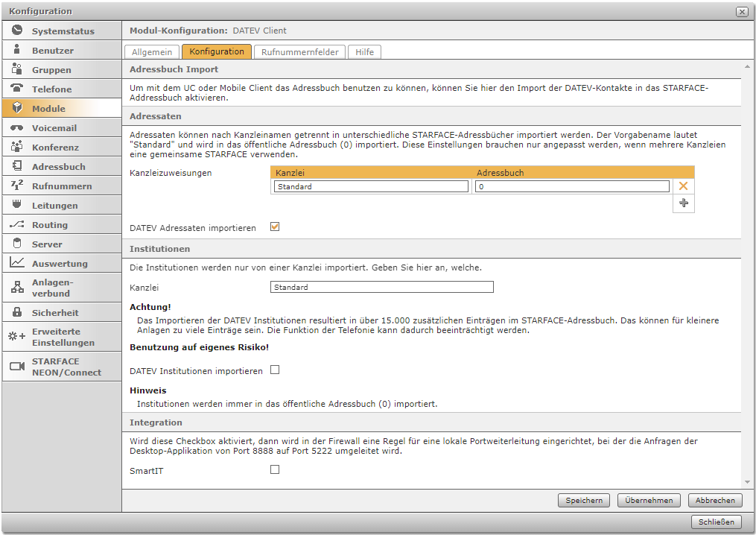Click the Abbrechen button
The width and height of the screenshot is (756, 535).
tap(714, 501)
